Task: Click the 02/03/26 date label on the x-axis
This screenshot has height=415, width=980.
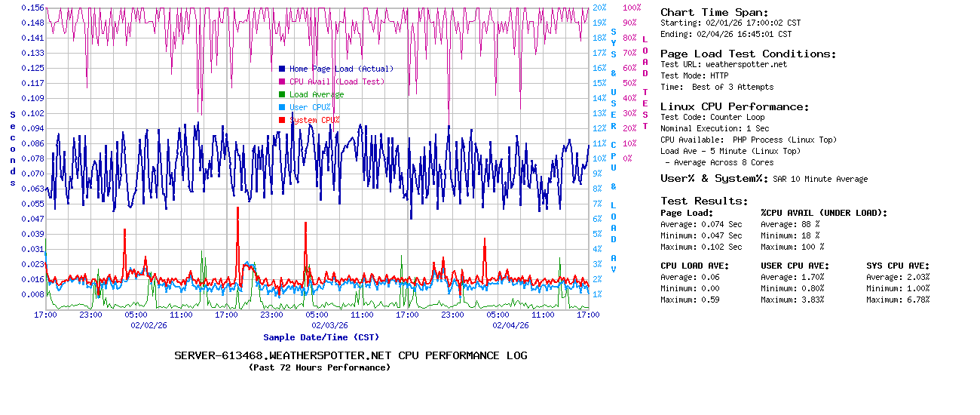Action: pos(330,325)
